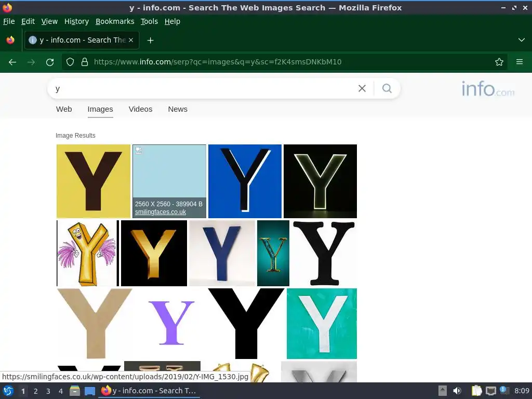Open a new tab with plus button
The image size is (532, 399).
point(150,41)
